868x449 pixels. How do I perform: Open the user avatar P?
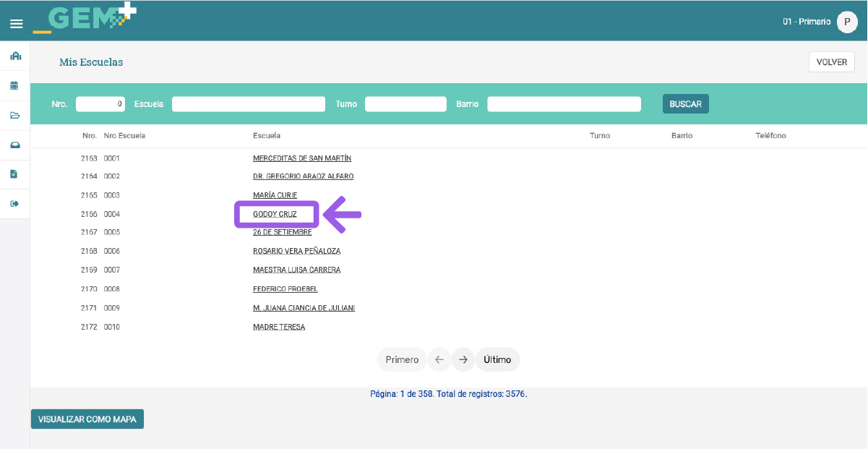pyautogui.click(x=847, y=22)
